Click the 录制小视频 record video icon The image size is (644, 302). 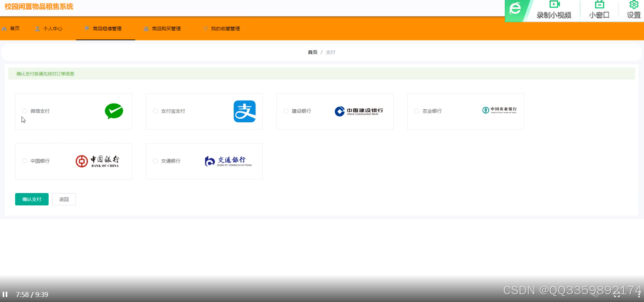coord(555,5)
